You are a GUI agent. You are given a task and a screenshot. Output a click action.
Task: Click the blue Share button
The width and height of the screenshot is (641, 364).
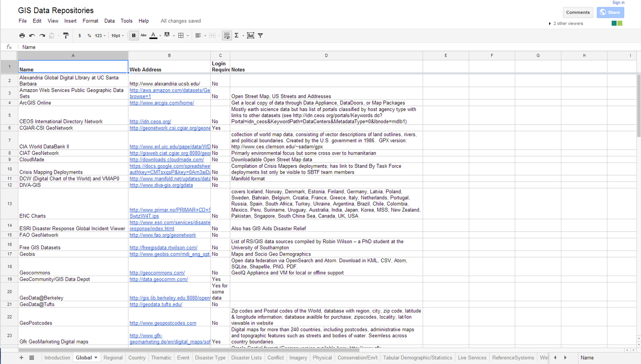point(610,12)
